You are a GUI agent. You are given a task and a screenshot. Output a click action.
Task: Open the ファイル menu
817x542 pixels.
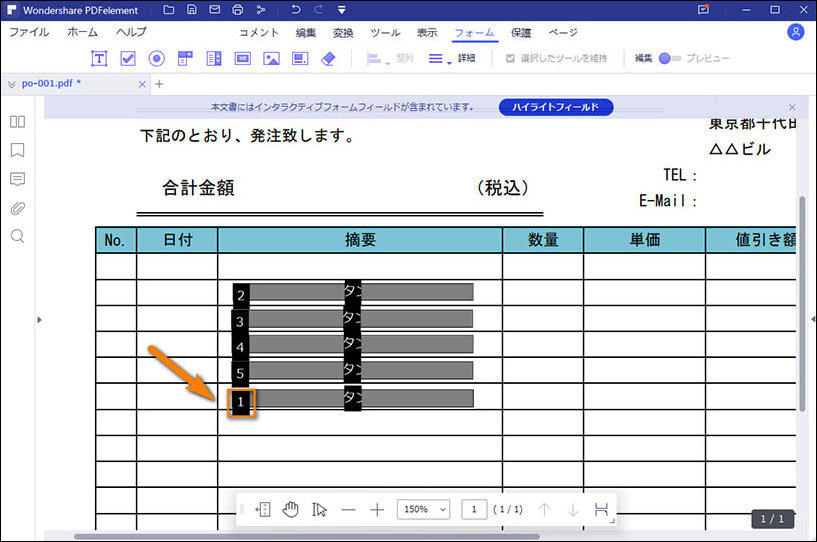click(x=29, y=32)
